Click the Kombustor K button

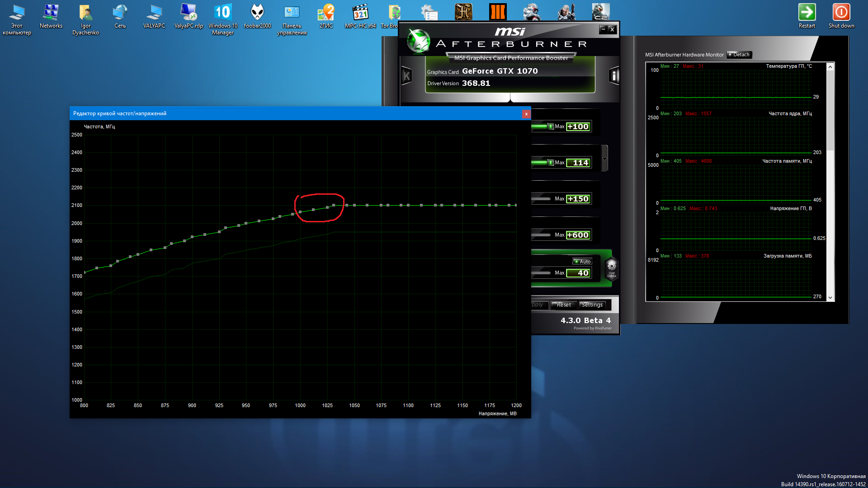pos(406,76)
